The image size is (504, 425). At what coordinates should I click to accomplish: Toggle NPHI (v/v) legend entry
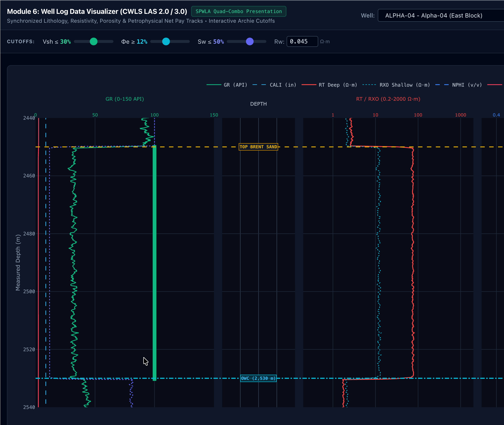click(459, 85)
